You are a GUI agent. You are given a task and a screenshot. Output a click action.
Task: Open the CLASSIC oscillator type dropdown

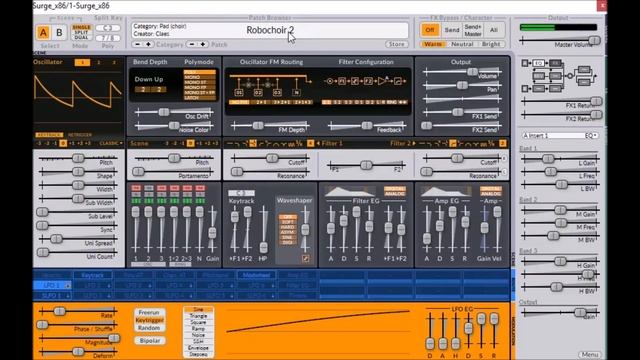pyautogui.click(x=111, y=143)
